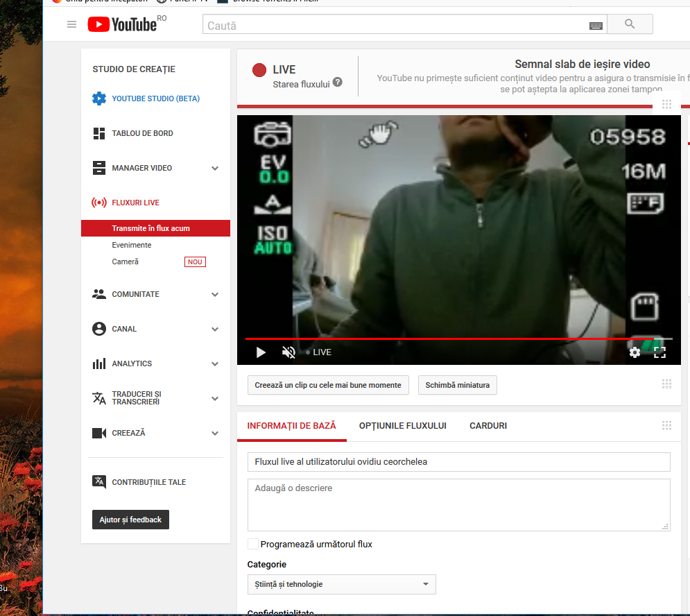Open the Cameră submenu item
The width and height of the screenshot is (690, 616).
(125, 262)
